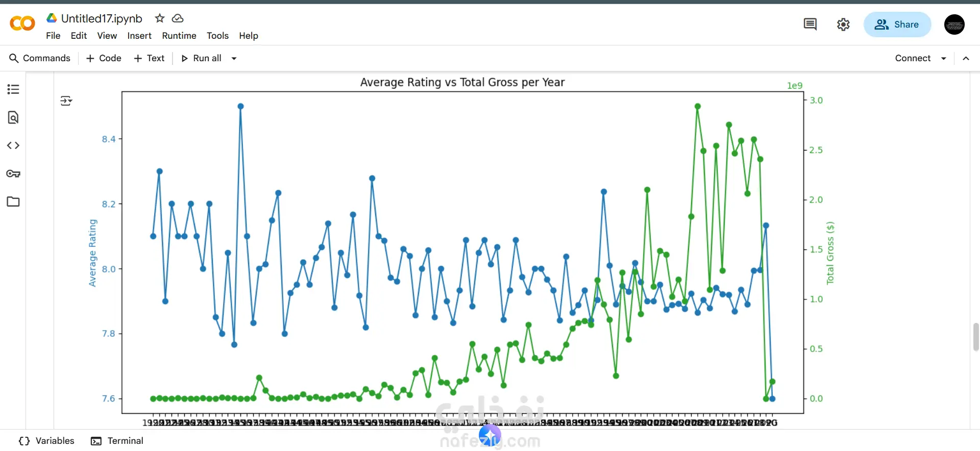Add a new Text cell
Screen dimensions: 980x451
pyautogui.click(x=149, y=58)
